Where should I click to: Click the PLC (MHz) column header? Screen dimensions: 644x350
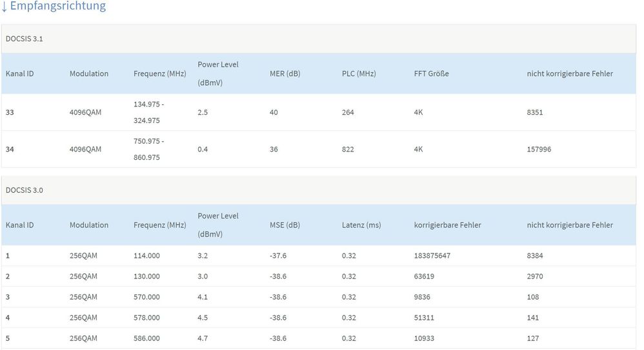[x=359, y=73]
